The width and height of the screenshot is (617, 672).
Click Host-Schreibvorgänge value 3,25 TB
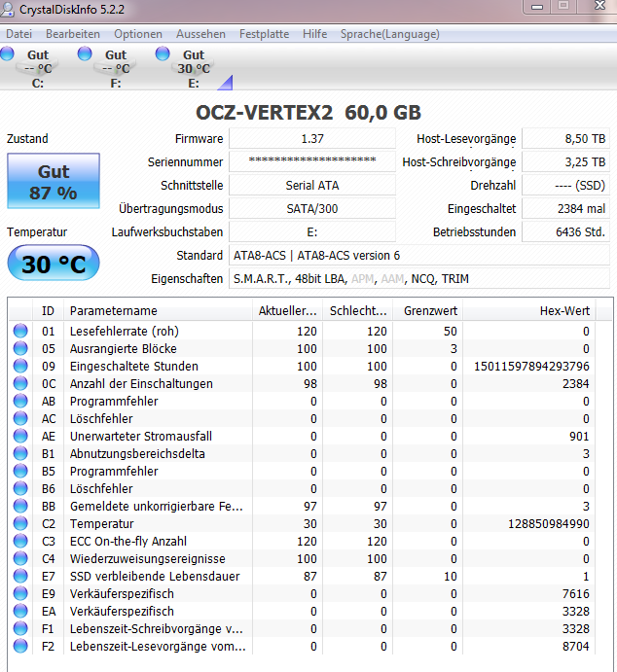(566, 162)
